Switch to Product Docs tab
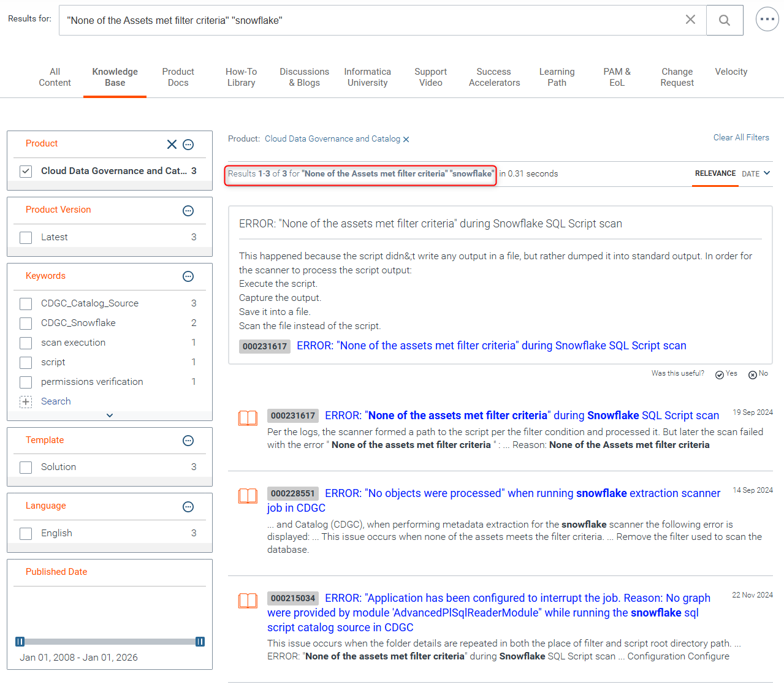This screenshot has width=784, height=687. click(x=178, y=77)
